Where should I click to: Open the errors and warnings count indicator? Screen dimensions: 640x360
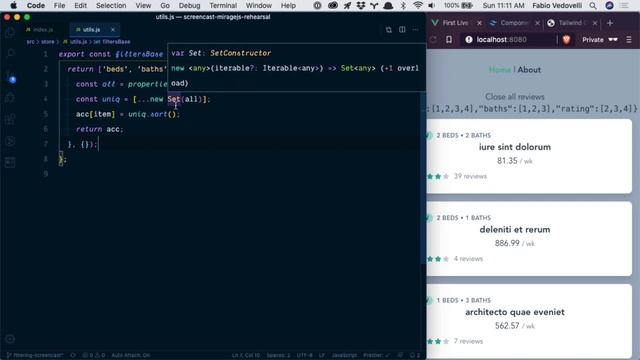(x=93, y=355)
